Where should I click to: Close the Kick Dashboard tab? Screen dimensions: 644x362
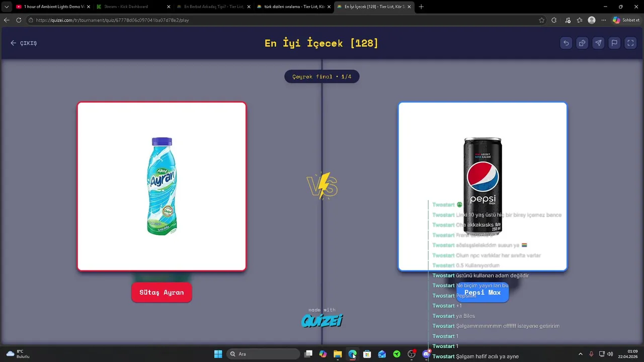tap(169, 7)
